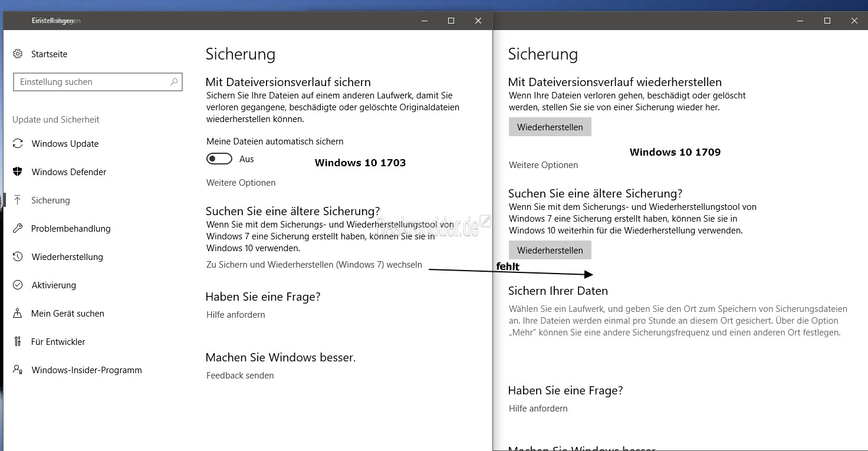Image resolution: width=868 pixels, height=451 pixels.
Task: Click Wiederherstellen under Mit Dateiversionsverlauf wiederherstellen
Action: 550,127
